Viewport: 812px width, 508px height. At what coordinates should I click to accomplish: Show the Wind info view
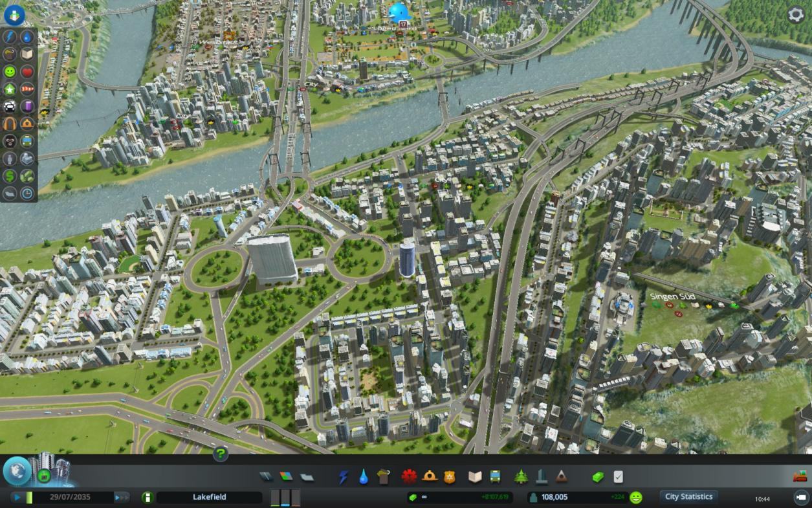point(27,89)
